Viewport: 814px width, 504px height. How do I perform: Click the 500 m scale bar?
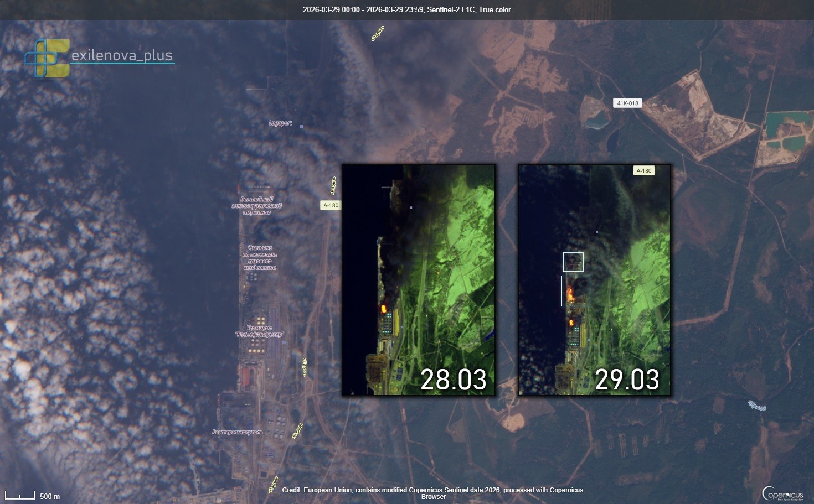coord(33,496)
